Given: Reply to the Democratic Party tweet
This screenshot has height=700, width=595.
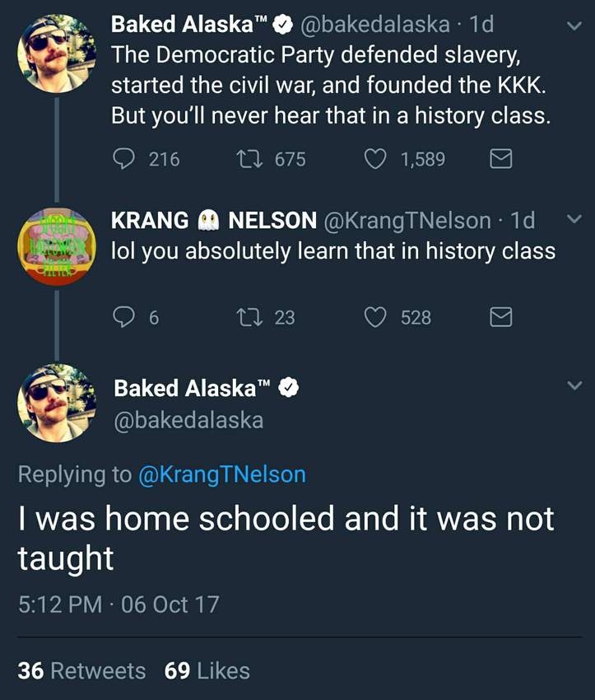Looking at the screenshot, I should coord(123,159).
